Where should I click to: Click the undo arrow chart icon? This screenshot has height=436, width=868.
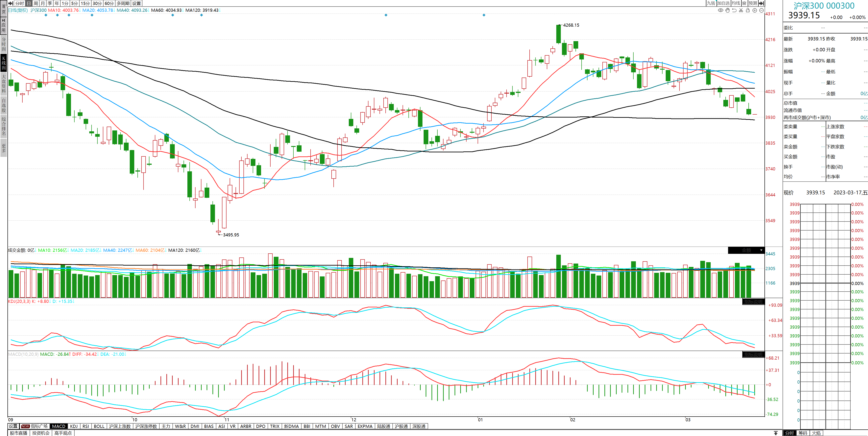pyautogui.click(x=734, y=10)
